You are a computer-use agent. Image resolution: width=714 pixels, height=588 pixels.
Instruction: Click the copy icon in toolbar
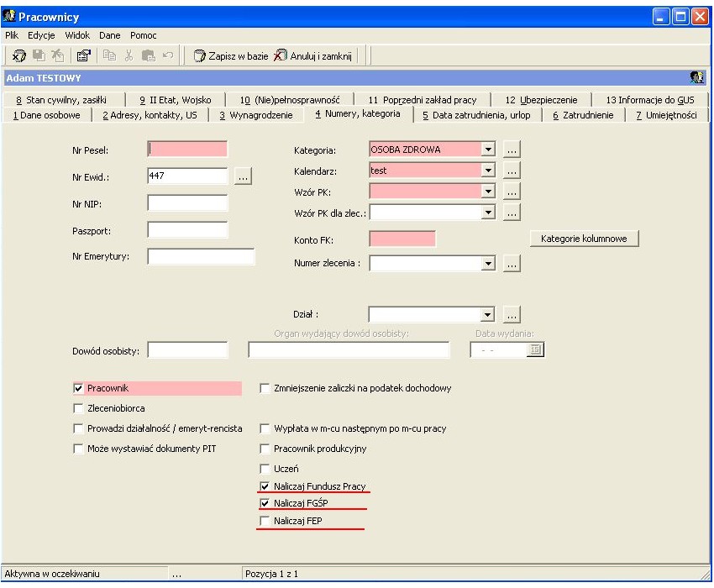[x=109, y=55]
